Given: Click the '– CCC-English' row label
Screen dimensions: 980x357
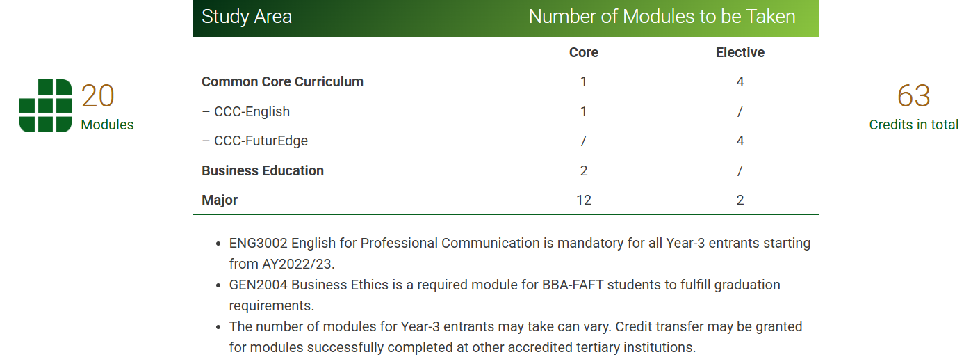Looking at the screenshot, I should point(246,111).
